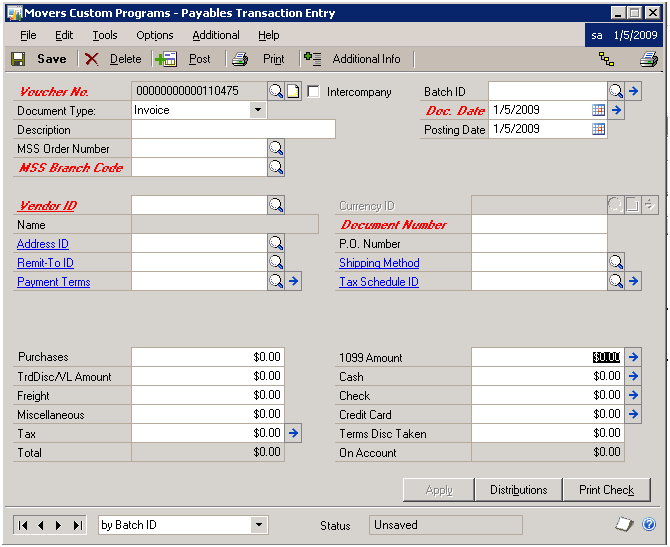This screenshot has height=547, width=670.
Task: Open the Additional menu
Action: point(216,35)
